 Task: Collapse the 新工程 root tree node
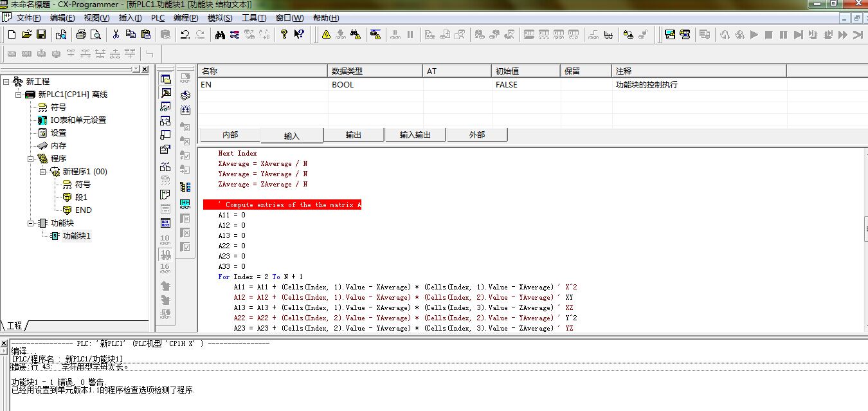[x=6, y=82]
